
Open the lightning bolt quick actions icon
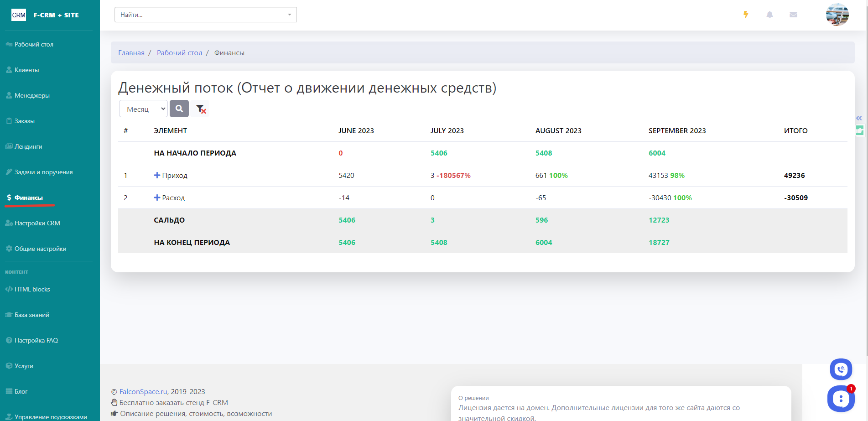pyautogui.click(x=746, y=15)
